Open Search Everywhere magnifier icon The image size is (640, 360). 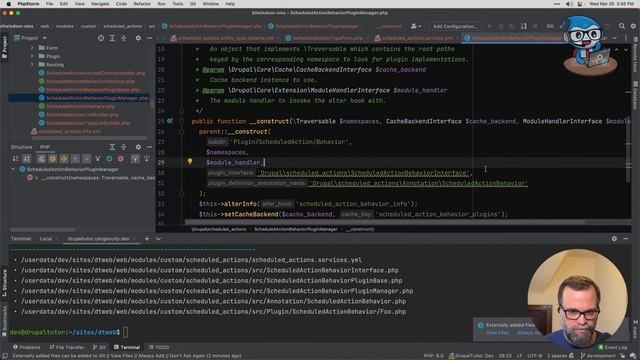[622, 26]
